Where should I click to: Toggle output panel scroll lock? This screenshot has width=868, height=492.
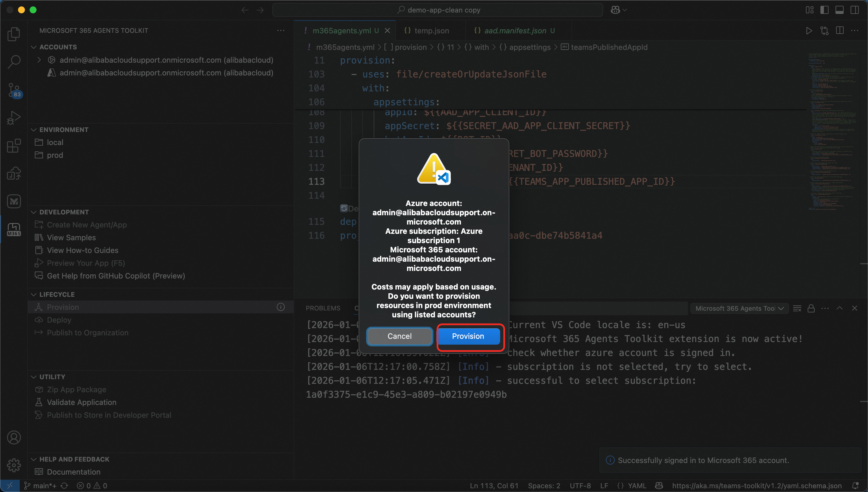[811, 308]
